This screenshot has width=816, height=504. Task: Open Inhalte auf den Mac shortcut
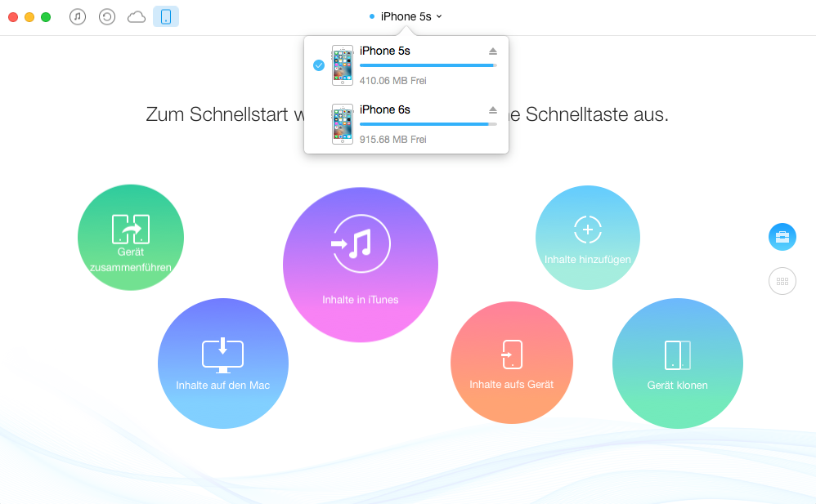[222, 363]
